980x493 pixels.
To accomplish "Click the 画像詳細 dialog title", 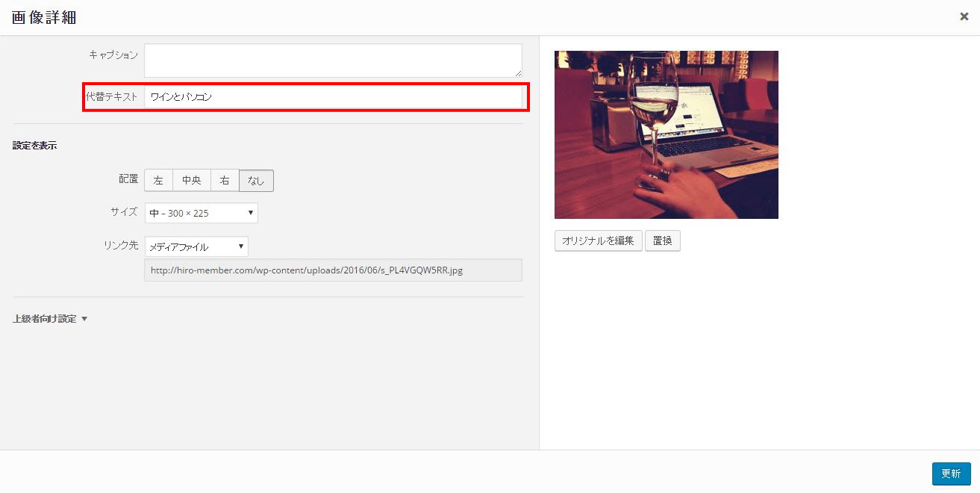I will 44,16.
